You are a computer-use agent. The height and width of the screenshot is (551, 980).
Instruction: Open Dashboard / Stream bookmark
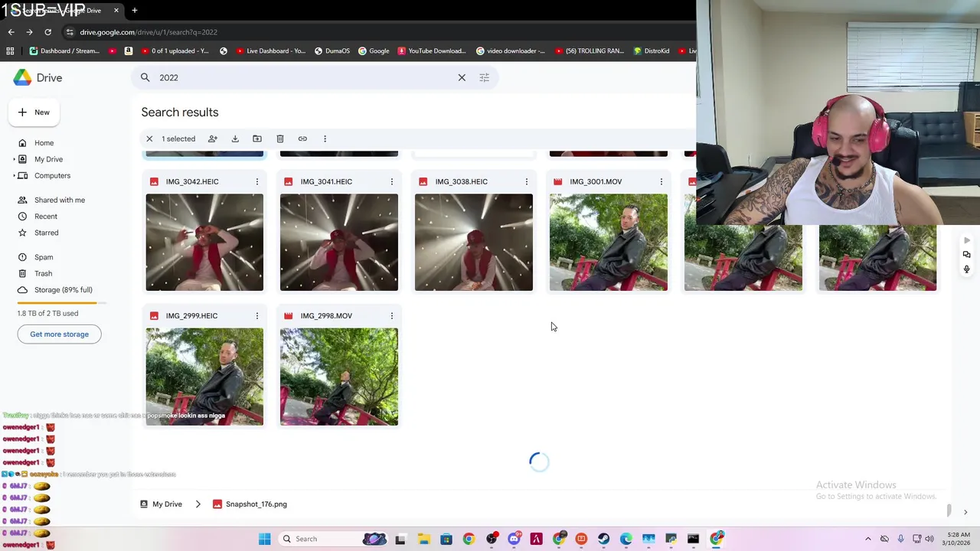coord(64,51)
